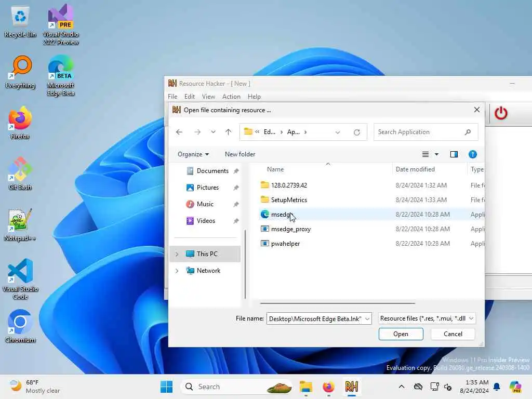The height and width of the screenshot is (399, 532).
Task: Open the dialog help button
Action: 473,154
